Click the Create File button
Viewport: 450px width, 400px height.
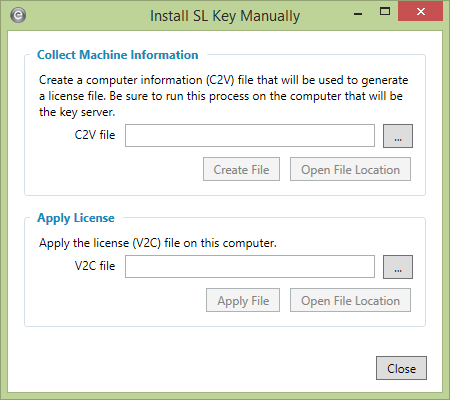(241, 169)
